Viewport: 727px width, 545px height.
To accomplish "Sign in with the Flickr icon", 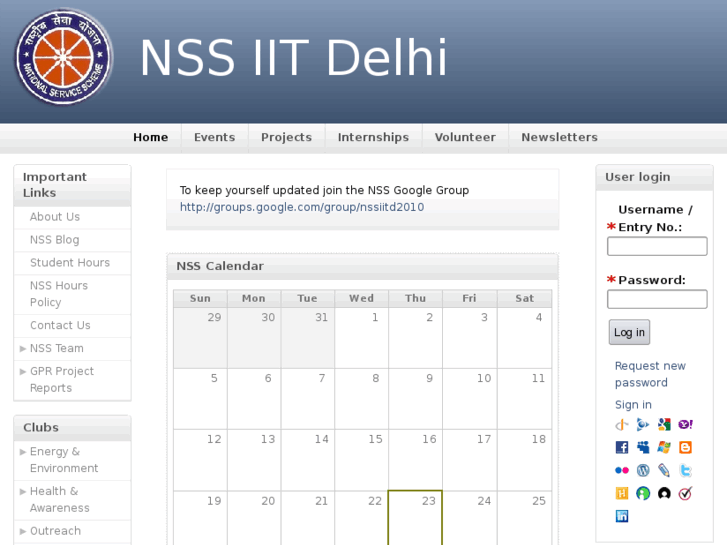I will (x=622, y=470).
